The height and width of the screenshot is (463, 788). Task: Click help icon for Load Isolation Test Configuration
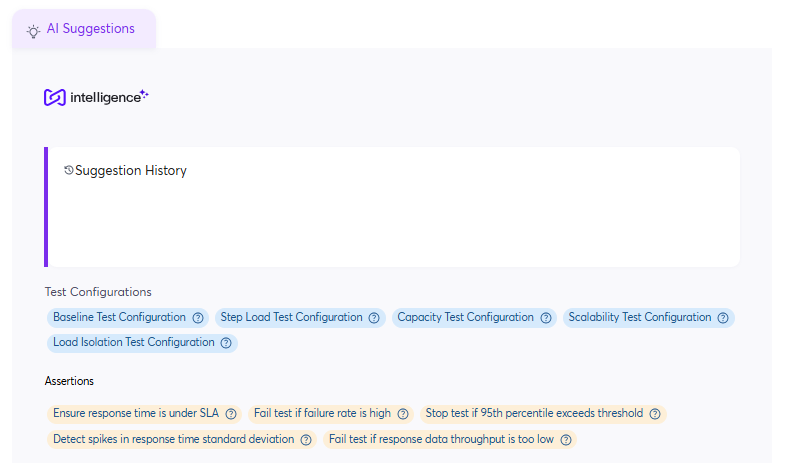pos(226,343)
